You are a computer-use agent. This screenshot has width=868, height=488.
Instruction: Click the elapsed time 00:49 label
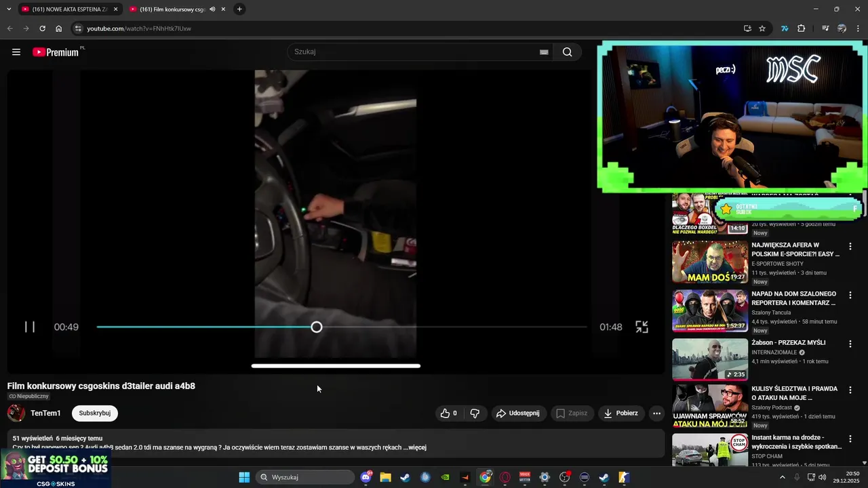(66, 327)
